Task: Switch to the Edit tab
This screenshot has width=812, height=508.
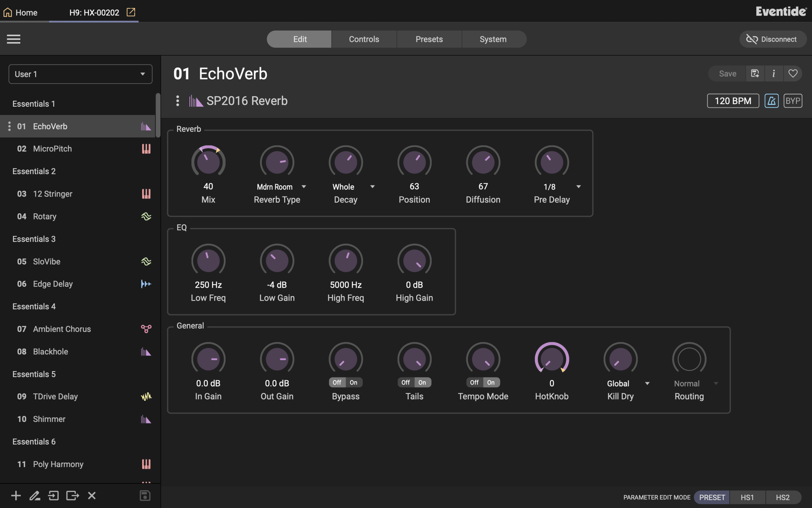Action: (x=299, y=39)
